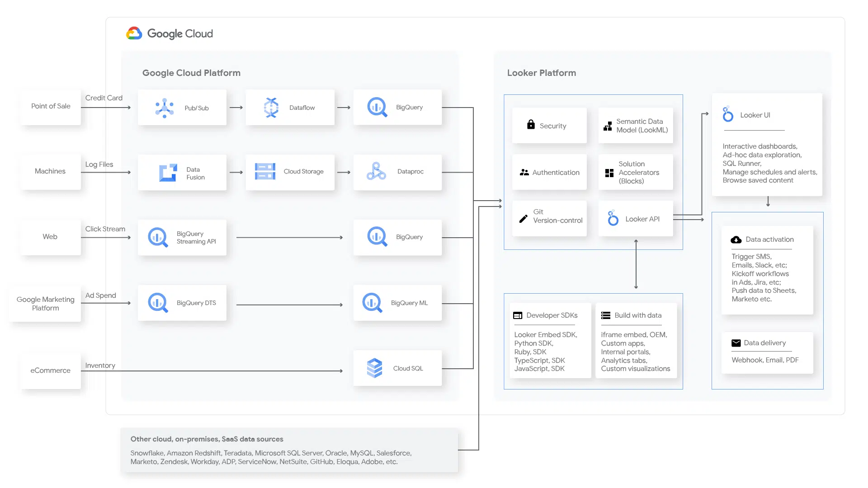Select the eCommerce source box
The image size is (868, 488).
[x=51, y=371]
